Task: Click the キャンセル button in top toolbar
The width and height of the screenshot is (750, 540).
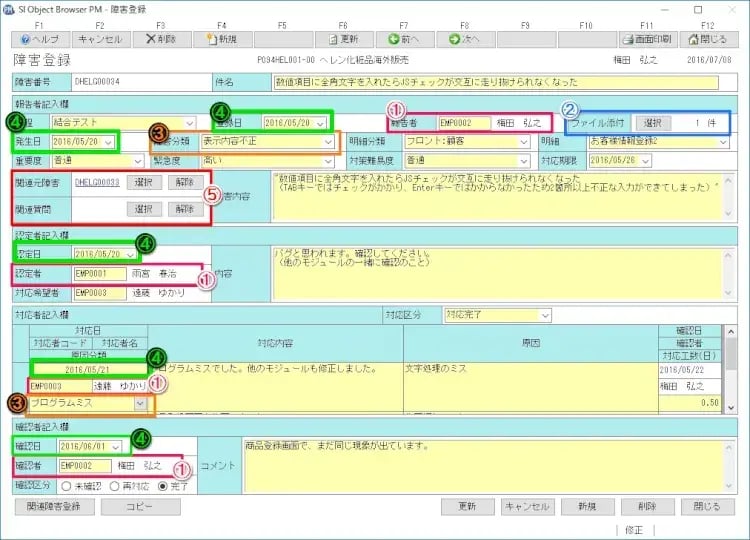Action: click(100, 39)
